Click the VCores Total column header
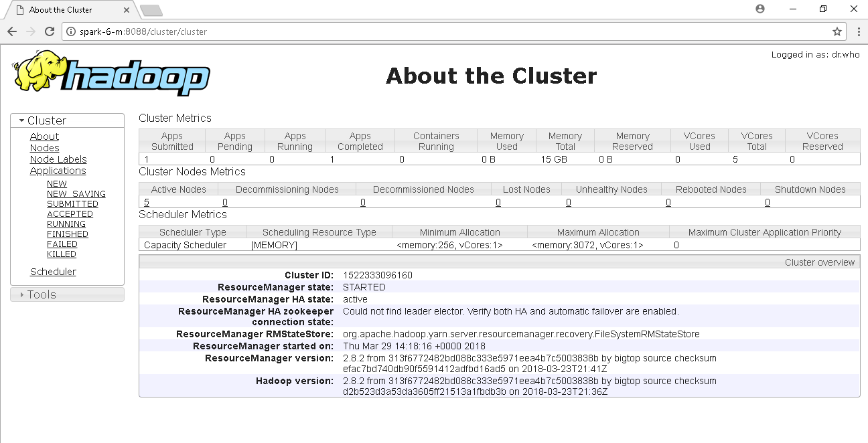The image size is (868, 443). tap(757, 141)
